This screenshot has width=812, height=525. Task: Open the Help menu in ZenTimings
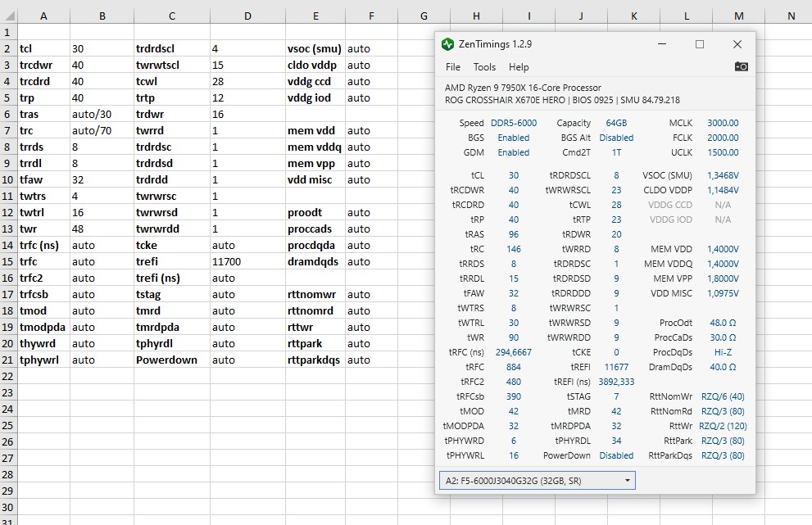519,67
